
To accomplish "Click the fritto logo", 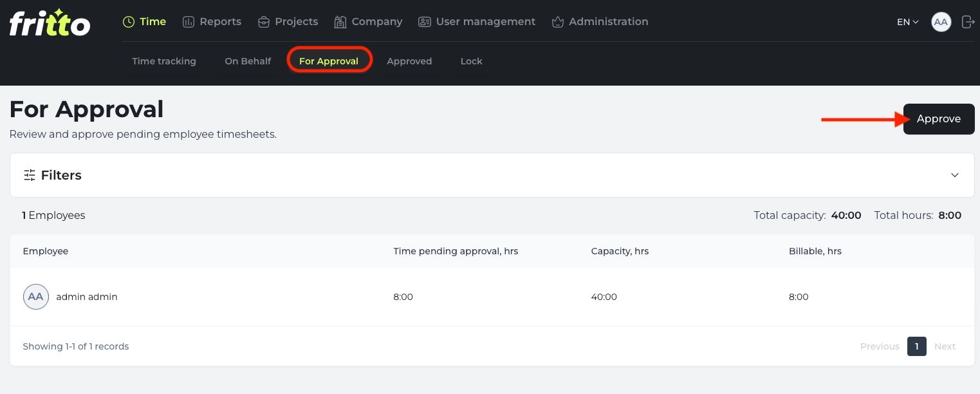I will (x=50, y=23).
